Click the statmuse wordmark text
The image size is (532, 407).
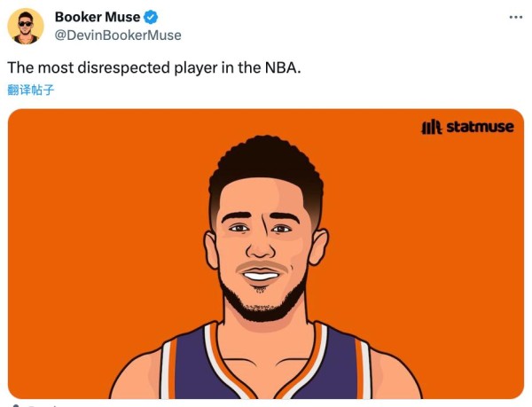pyautogui.click(x=480, y=127)
